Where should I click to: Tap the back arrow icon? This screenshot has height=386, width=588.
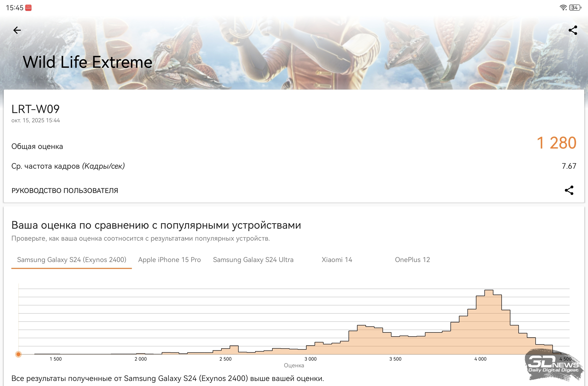point(17,30)
